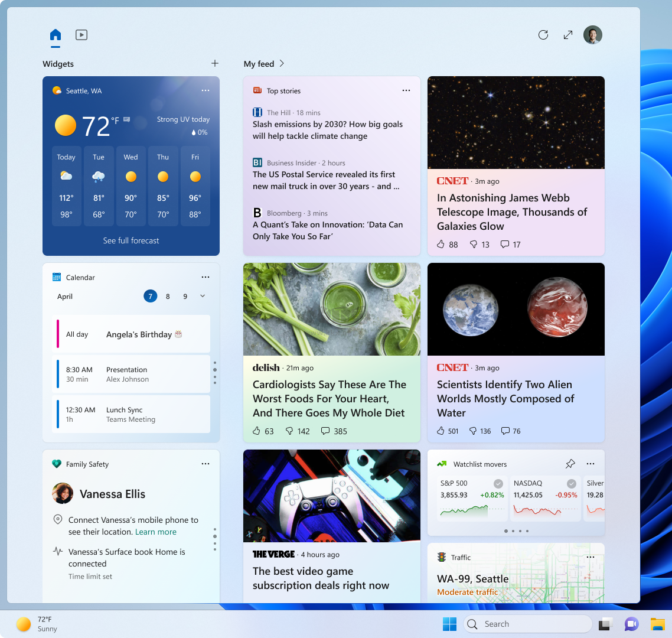672x638 pixels.
Task: Open the Calendar widget options menu
Action: click(x=205, y=277)
